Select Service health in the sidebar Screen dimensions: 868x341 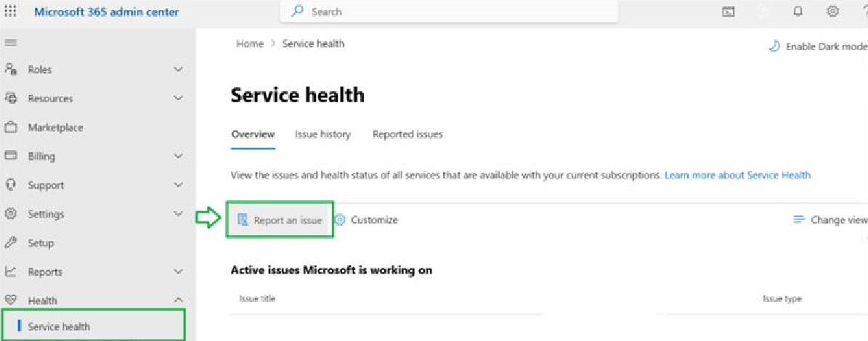coord(92,326)
